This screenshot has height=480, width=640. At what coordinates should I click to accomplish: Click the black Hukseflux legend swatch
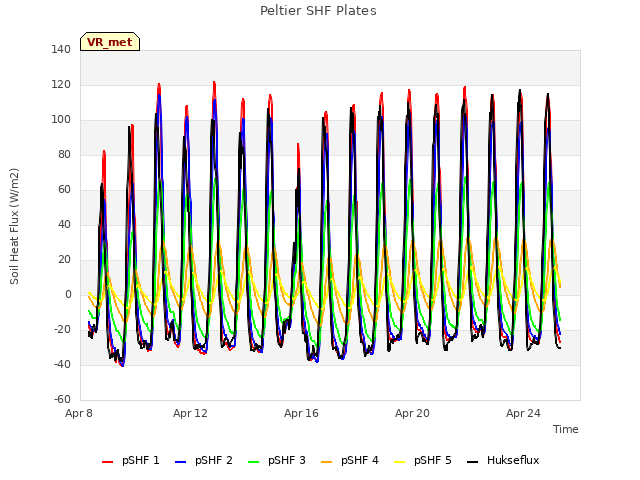coord(472,462)
